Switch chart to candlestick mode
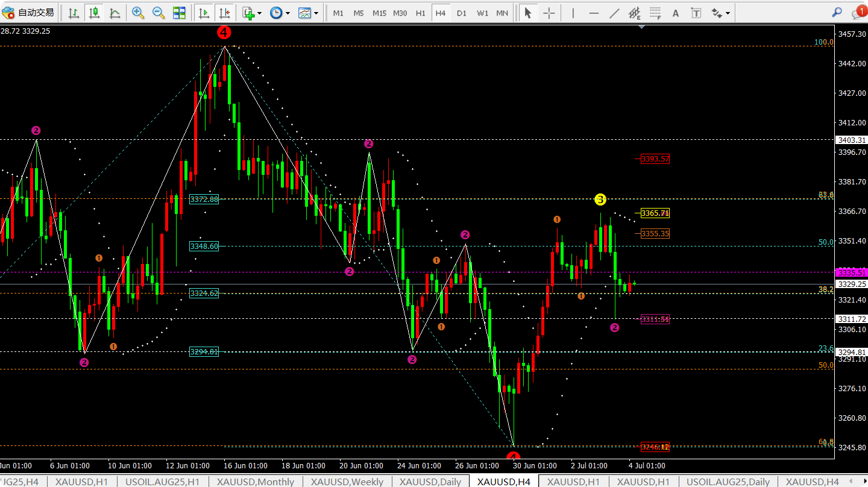This screenshot has width=868, height=487. [x=94, y=13]
